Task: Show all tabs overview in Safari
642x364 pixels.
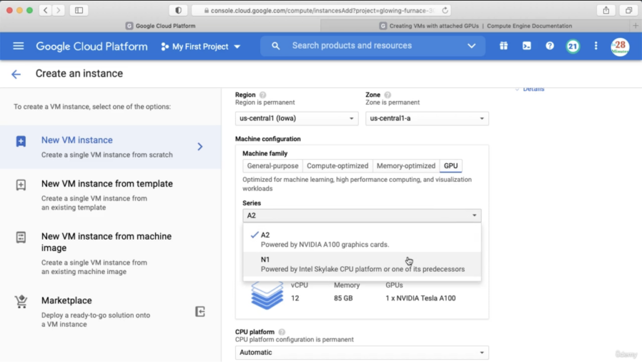Action: click(x=629, y=10)
